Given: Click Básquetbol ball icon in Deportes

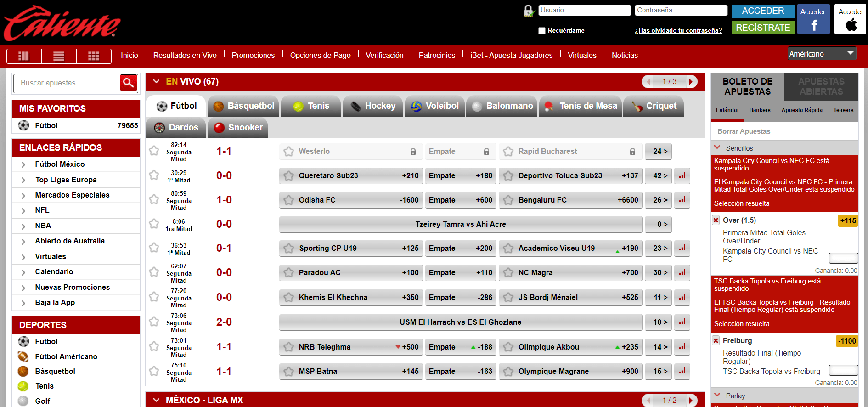Looking at the screenshot, I should 23,371.
